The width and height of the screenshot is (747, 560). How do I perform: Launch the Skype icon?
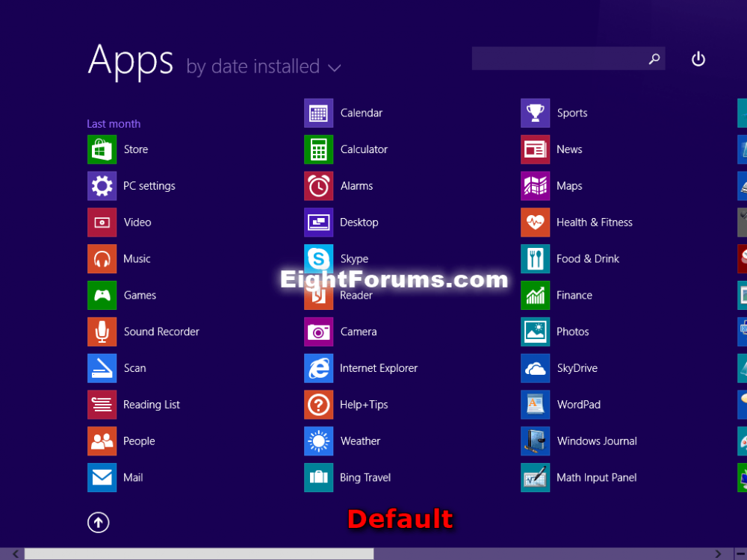pos(319,257)
